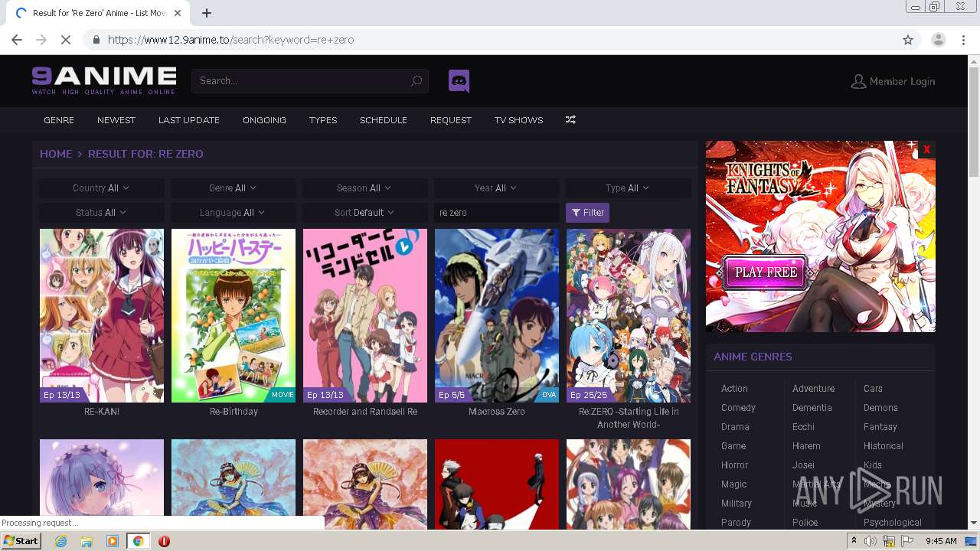This screenshot has height=551, width=980.
Task: Open the file explorer taskbar icon
Action: tap(87, 541)
